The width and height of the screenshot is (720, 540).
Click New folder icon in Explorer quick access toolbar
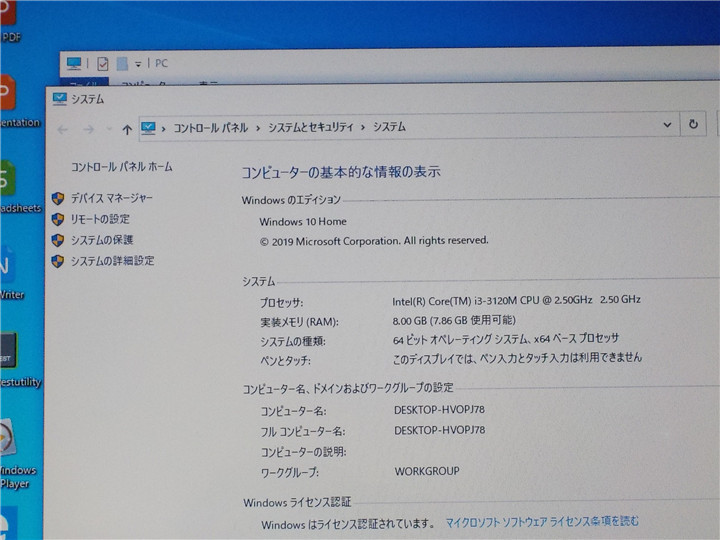point(122,64)
